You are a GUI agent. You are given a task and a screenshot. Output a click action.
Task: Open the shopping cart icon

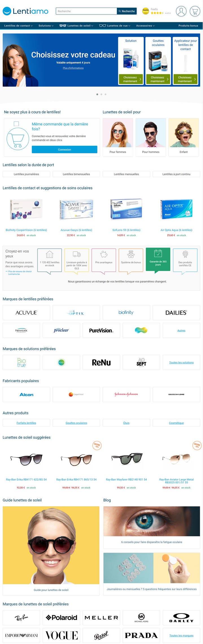pos(195,11)
